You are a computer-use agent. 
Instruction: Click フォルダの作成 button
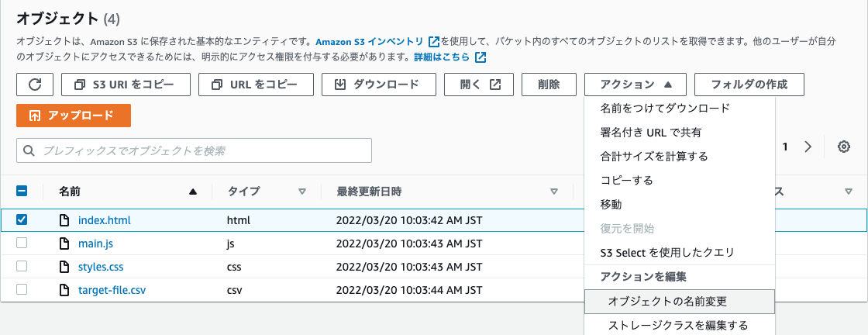coord(749,85)
